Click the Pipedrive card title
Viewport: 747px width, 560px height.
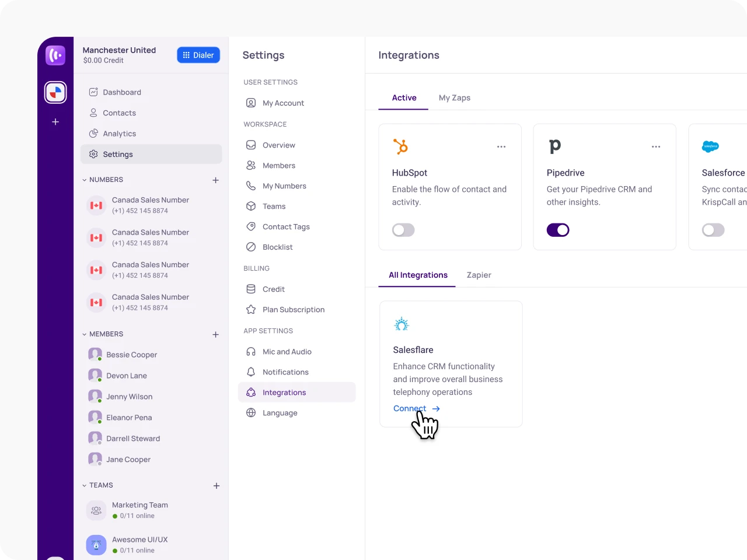click(x=566, y=173)
